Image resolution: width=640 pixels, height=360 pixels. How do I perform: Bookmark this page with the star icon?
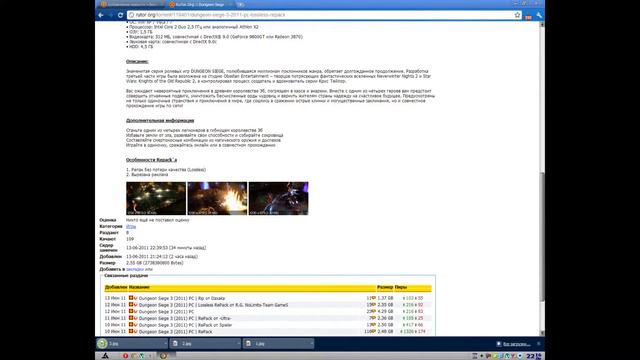pos(517,15)
